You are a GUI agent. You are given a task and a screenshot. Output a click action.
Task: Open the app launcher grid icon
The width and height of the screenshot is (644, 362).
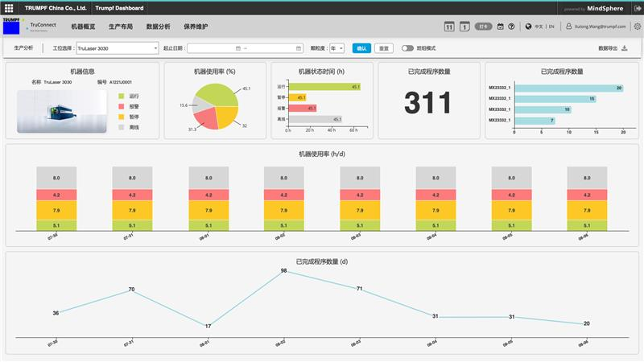(x=9, y=8)
